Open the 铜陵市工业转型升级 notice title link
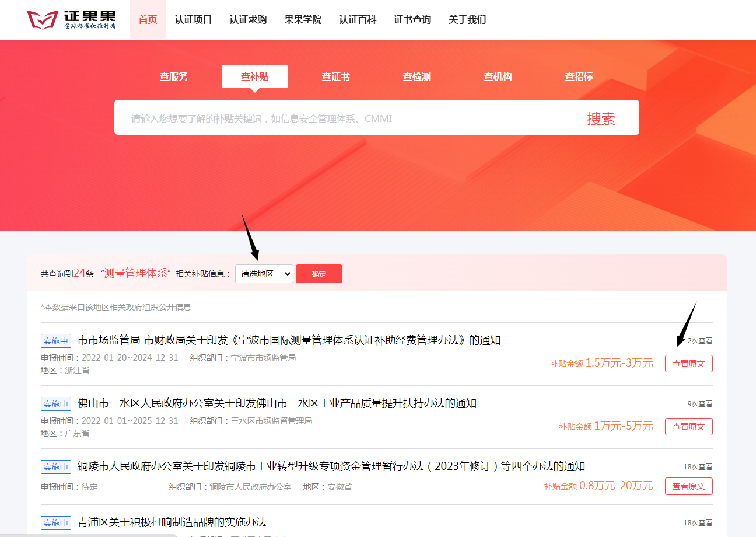This screenshot has height=537, width=756. (331, 466)
